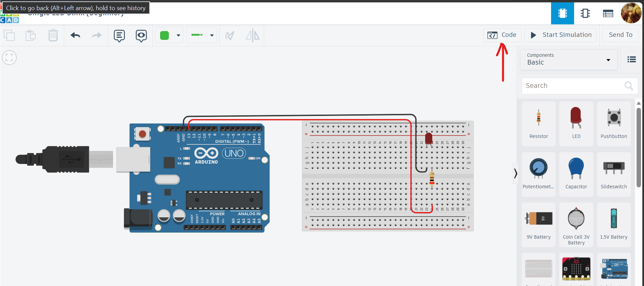Select the Potentiometer component
This screenshot has width=644, height=286.
click(539, 174)
